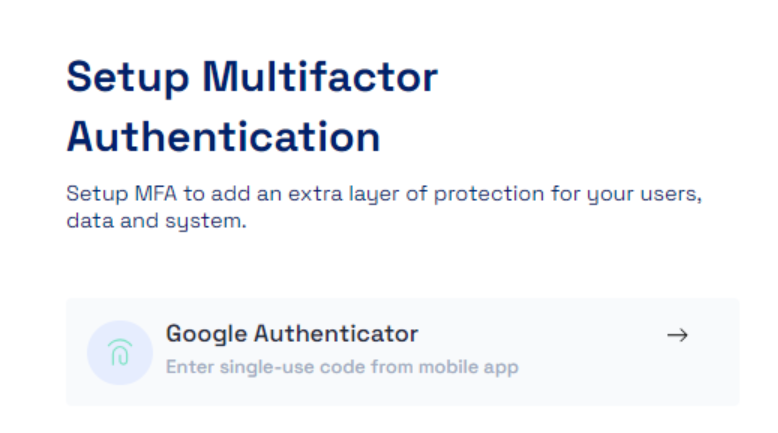The image size is (778, 433).
Task: Click the word 'Authenticator' in the card title
Action: pos(335,333)
